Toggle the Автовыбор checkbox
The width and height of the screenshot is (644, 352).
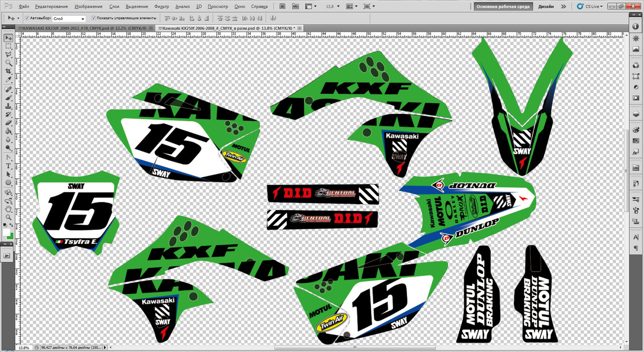pyautogui.click(x=27, y=18)
